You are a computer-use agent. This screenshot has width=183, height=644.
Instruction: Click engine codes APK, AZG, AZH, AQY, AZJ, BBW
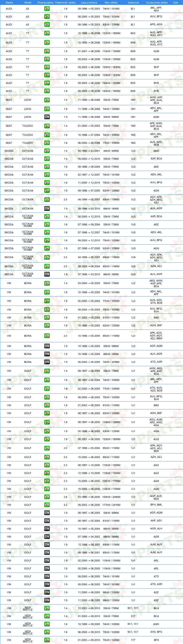tap(156, 336)
